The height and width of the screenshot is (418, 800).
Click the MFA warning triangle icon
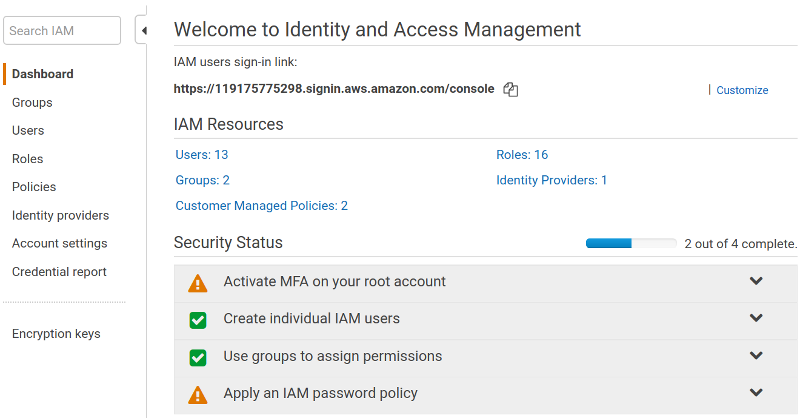pyautogui.click(x=198, y=283)
